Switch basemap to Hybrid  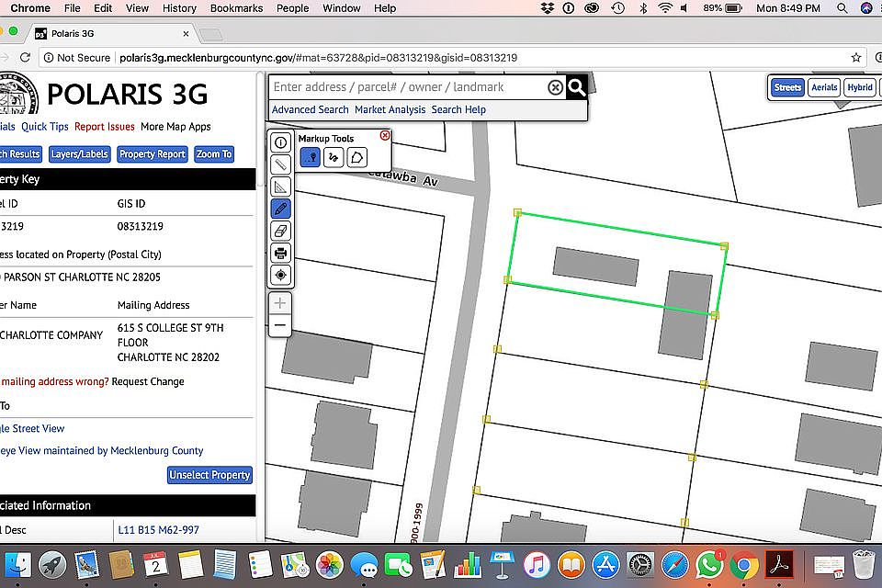tap(860, 87)
